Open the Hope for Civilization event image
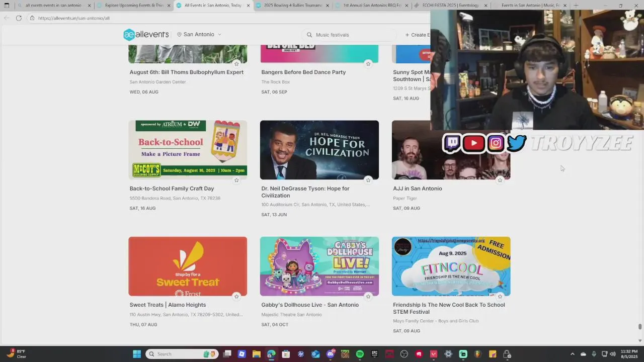 point(319,150)
